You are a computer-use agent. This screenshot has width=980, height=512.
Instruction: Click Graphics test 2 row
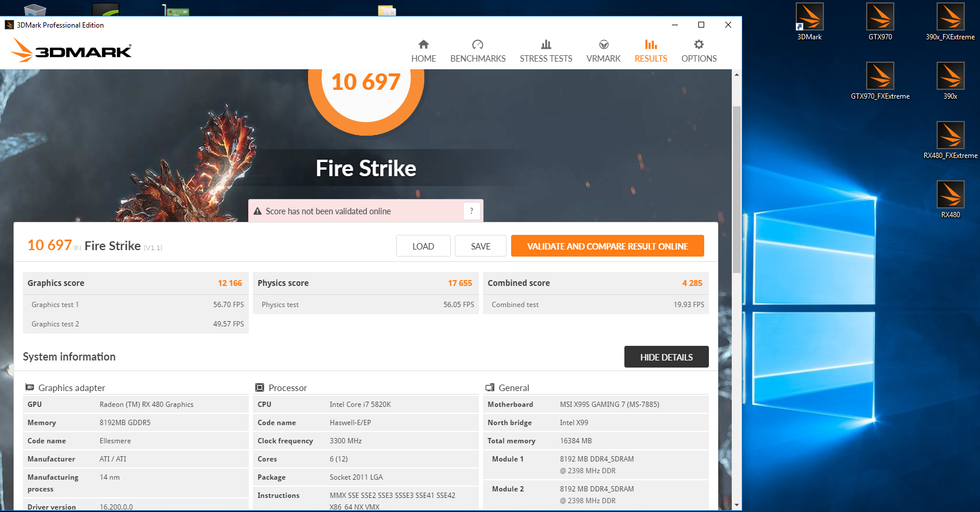click(x=136, y=324)
